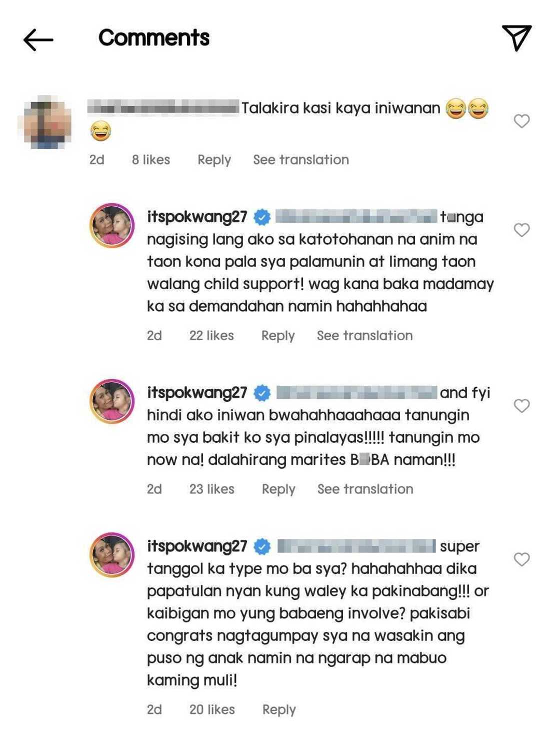Reply to the 22 likes comment
This screenshot has height=747, width=560.
coord(278,335)
